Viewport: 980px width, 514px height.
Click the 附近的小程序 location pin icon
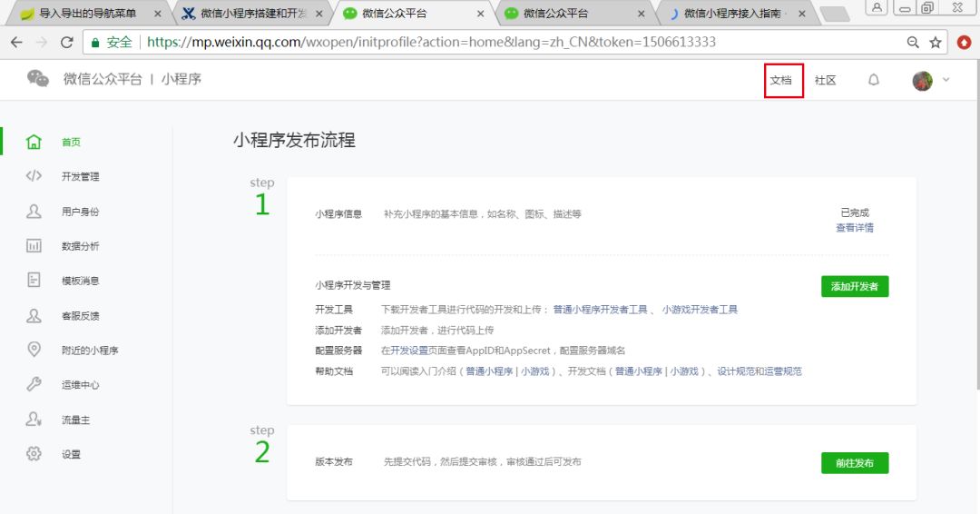[x=34, y=350]
